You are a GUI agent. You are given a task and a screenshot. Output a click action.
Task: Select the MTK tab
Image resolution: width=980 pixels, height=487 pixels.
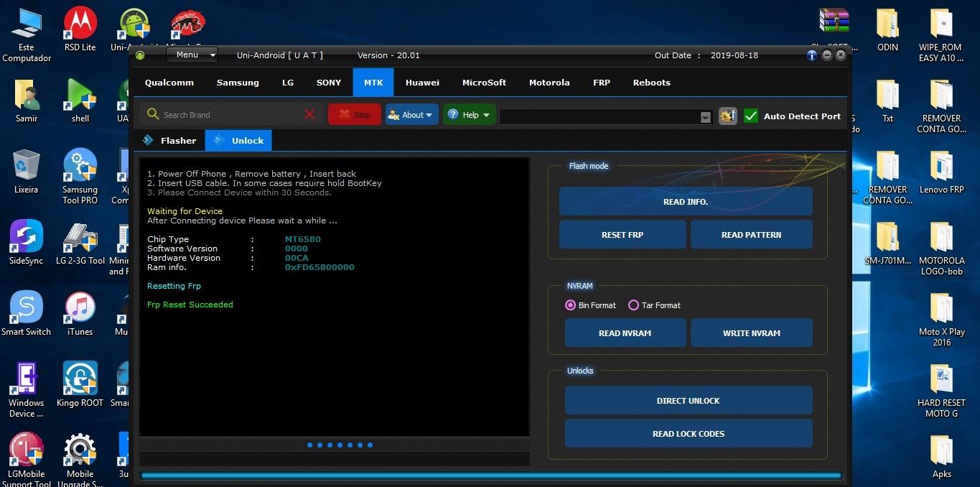click(x=373, y=83)
